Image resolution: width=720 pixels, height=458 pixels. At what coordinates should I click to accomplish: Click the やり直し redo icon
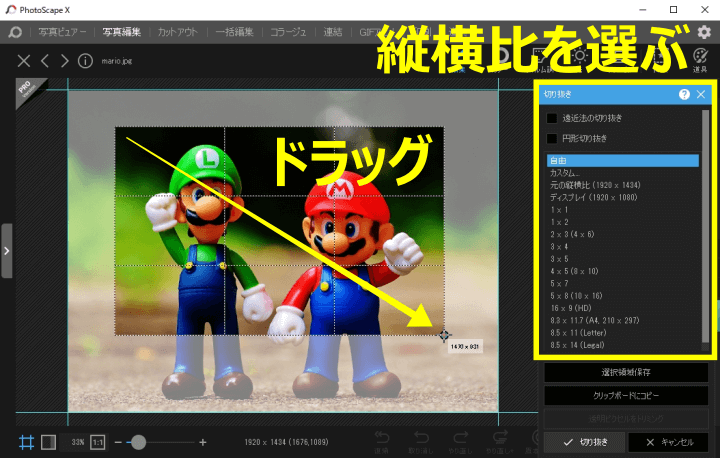461,442
